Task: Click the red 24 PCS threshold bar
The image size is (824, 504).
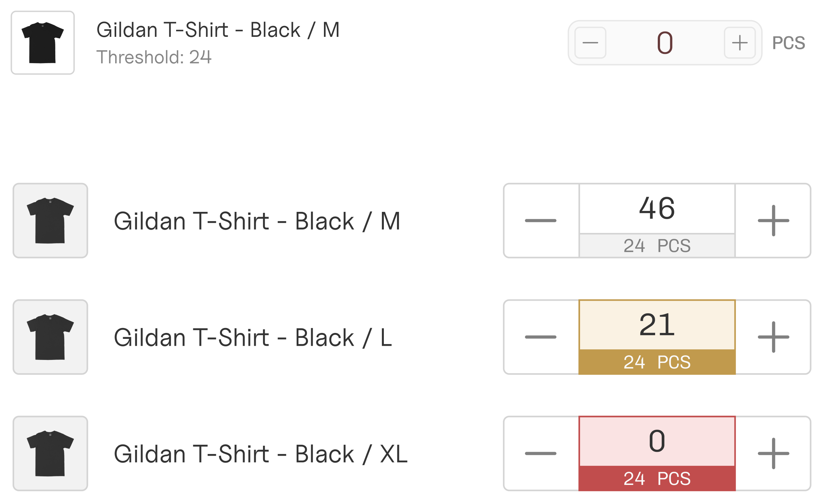Action: [x=657, y=479]
